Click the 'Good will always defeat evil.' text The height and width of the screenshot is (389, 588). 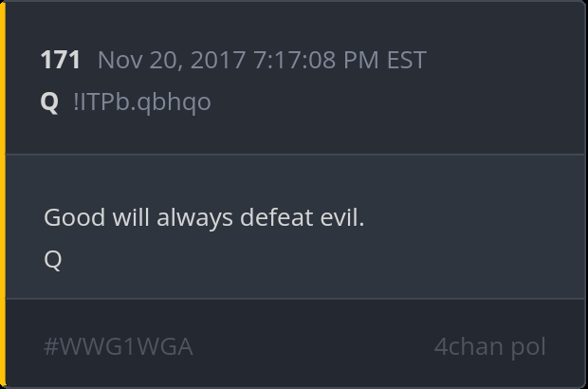204,217
